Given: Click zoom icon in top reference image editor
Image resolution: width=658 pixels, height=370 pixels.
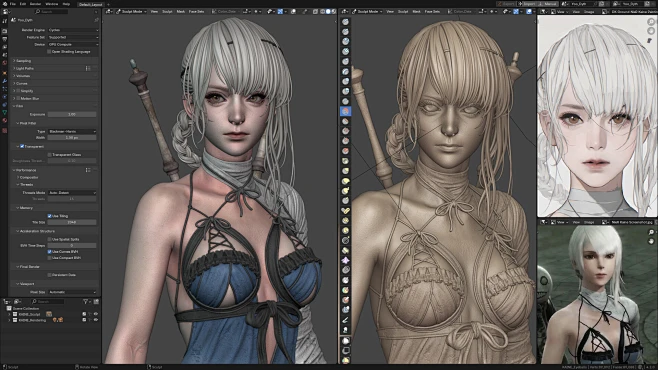Looking at the screenshot, I should pyautogui.click(x=651, y=21).
